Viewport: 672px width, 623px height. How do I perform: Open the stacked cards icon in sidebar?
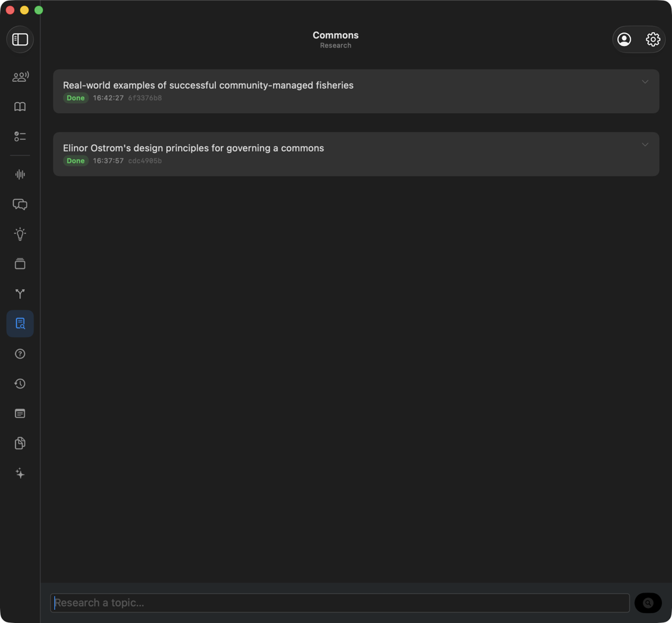point(20,264)
